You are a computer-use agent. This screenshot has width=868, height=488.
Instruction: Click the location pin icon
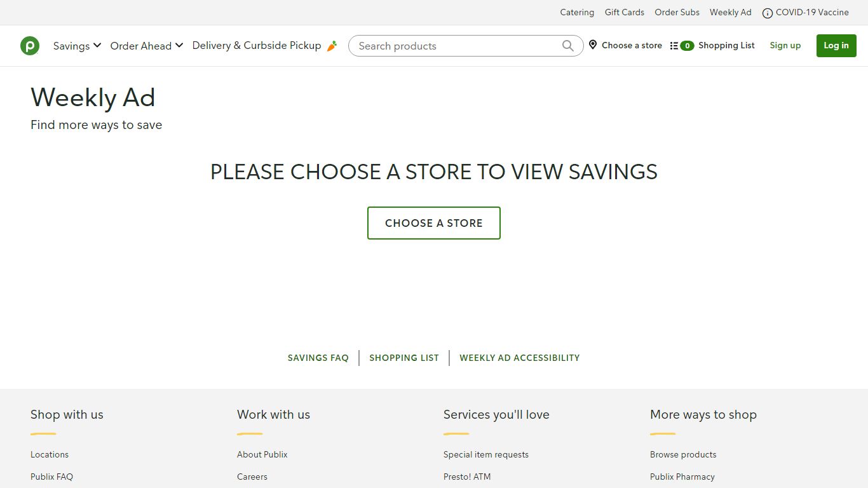(593, 45)
